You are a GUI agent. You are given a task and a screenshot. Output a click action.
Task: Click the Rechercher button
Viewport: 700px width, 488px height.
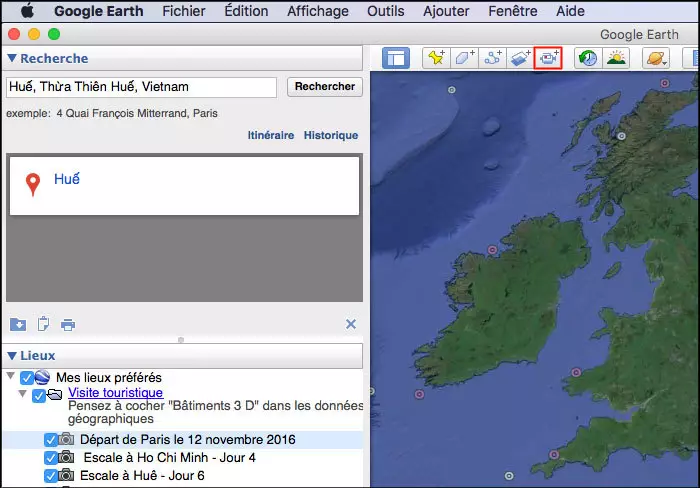pyautogui.click(x=325, y=87)
